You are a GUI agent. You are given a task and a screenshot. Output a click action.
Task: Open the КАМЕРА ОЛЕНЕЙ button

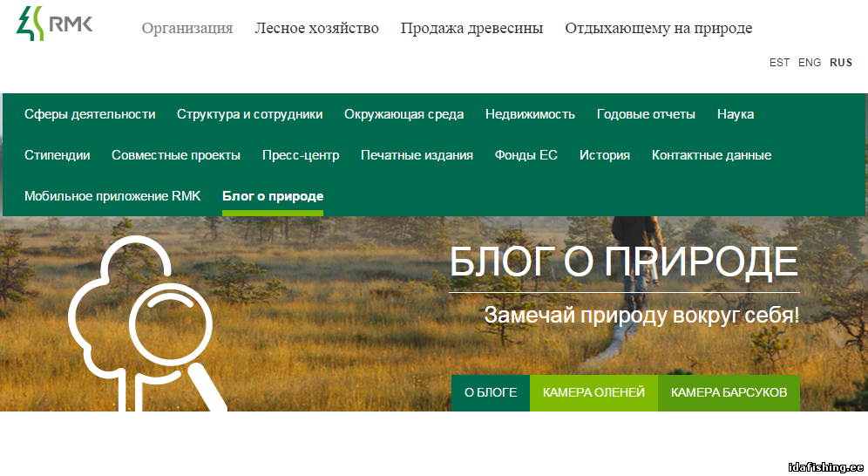point(593,393)
